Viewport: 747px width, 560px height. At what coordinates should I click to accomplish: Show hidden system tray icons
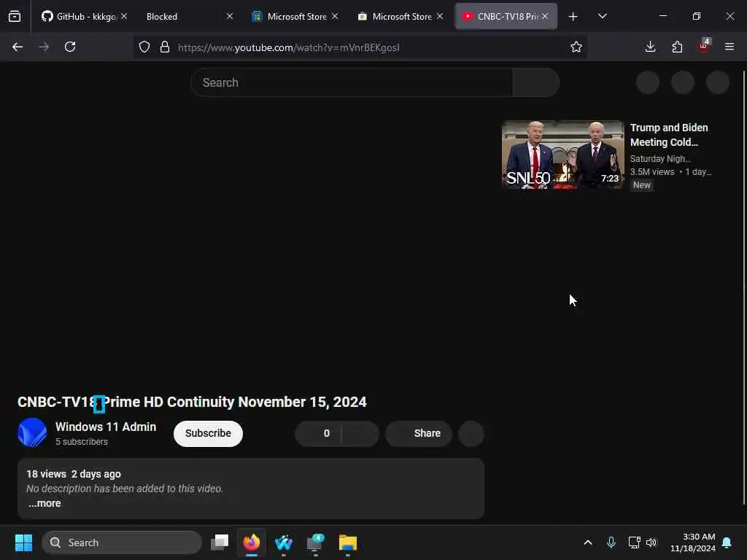588,542
